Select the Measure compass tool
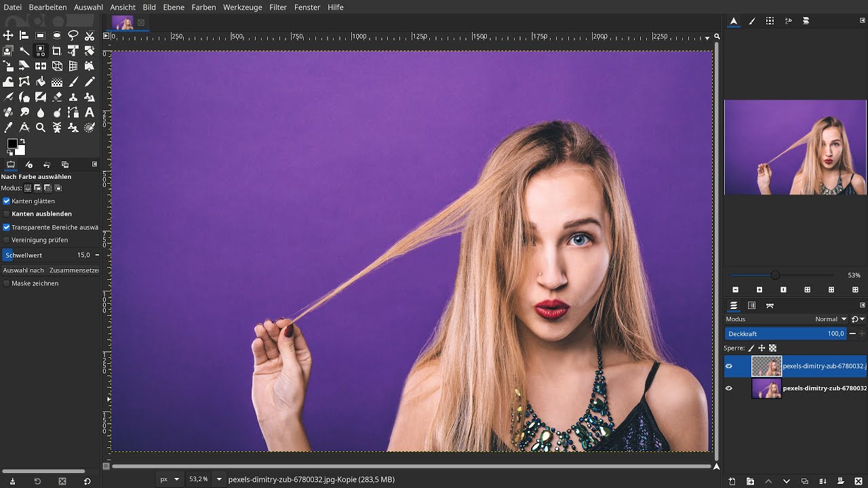Viewport: 868px width, 488px height. point(24,127)
